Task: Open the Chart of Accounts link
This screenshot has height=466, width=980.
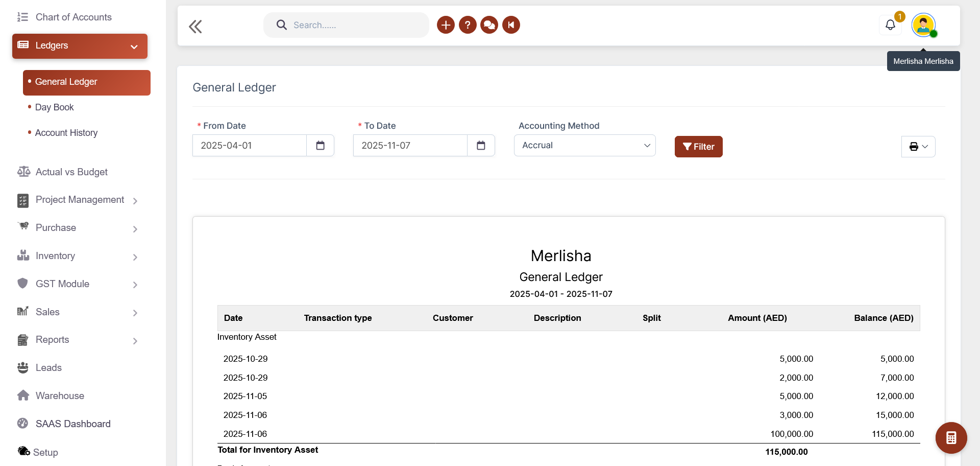Action: 73,17
